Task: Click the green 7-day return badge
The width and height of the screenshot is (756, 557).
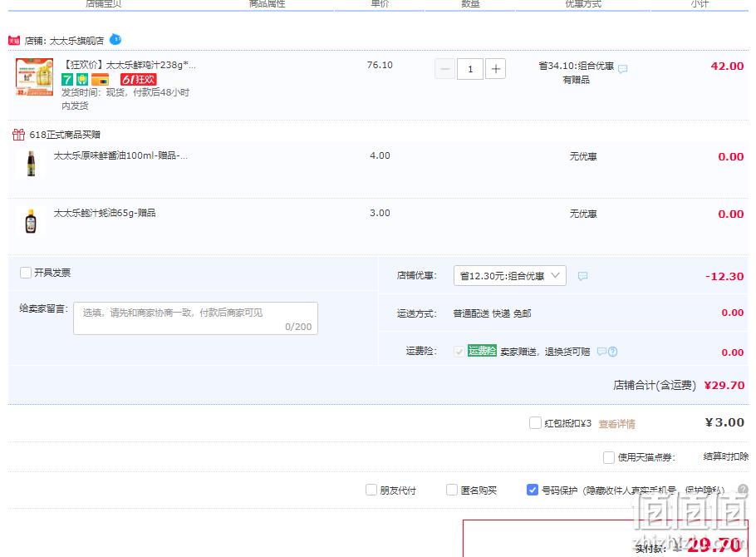Action: [x=67, y=79]
